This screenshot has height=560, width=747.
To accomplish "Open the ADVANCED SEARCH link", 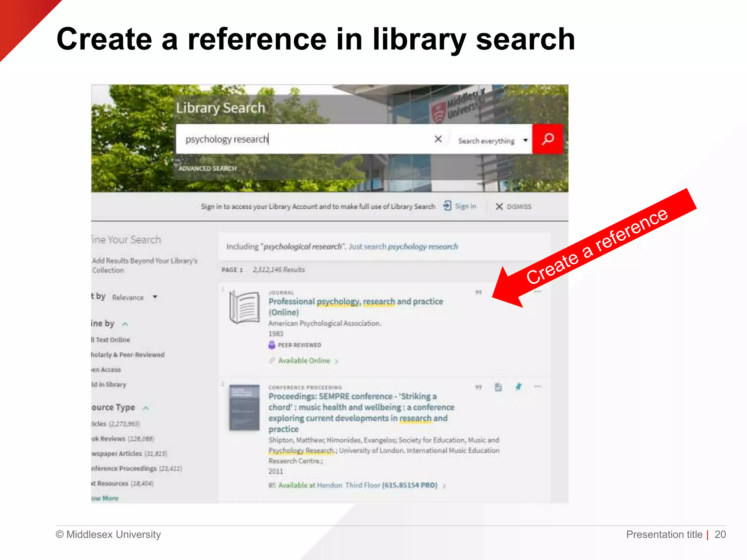I will (208, 168).
